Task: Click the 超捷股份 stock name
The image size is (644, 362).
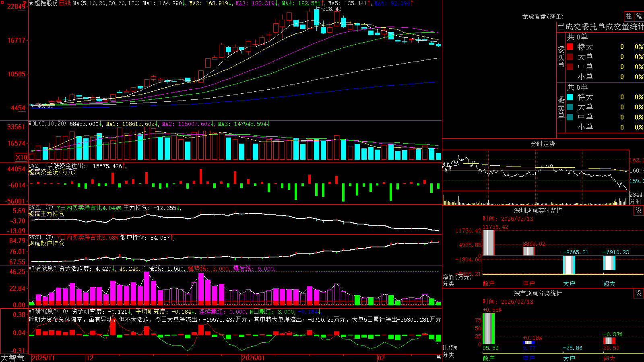Action: (46, 3)
